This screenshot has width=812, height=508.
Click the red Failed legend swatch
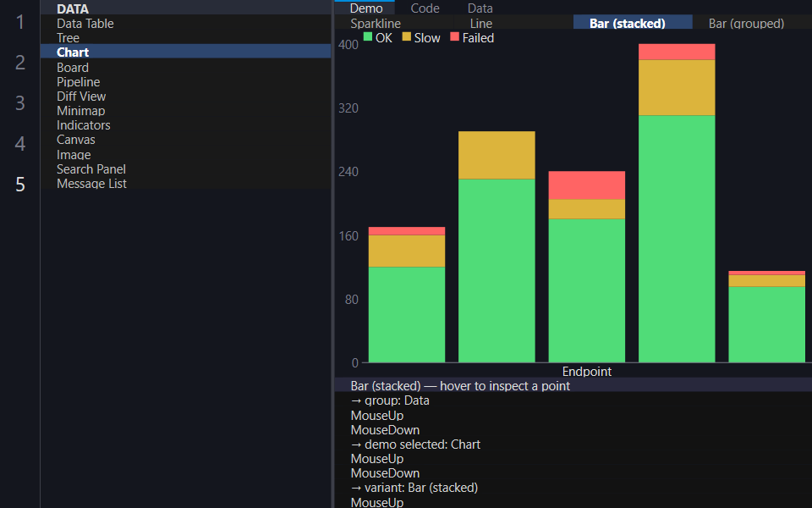[455, 36]
